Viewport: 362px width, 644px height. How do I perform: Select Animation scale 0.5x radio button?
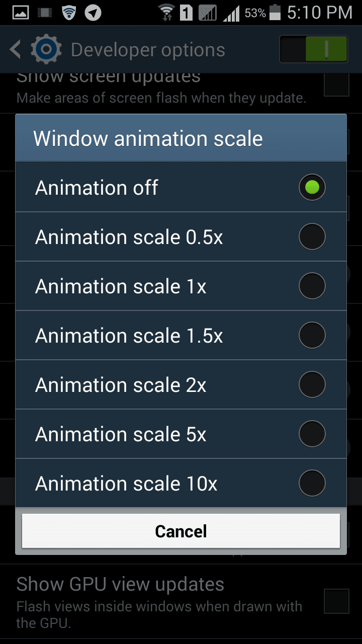(312, 237)
